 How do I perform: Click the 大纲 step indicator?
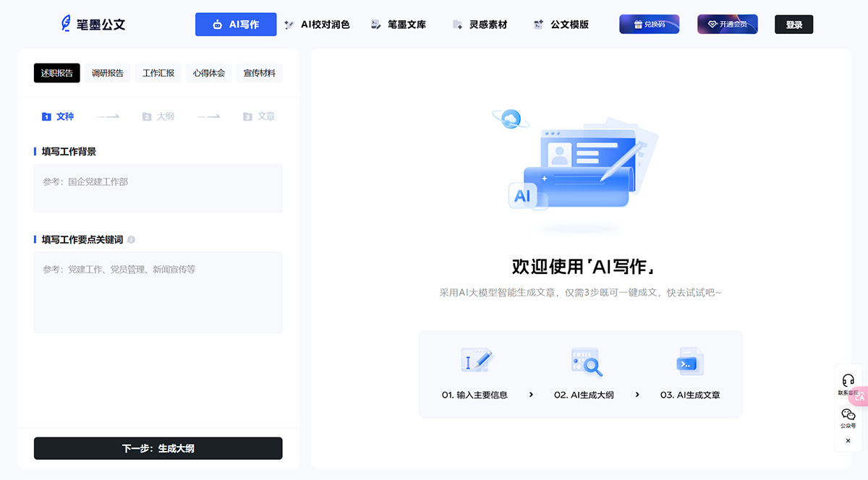pyautogui.click(x=158, y=116)
